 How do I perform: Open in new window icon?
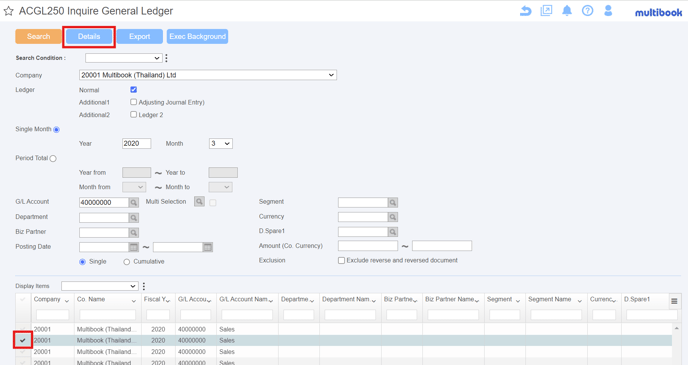[x=546, y=11]
